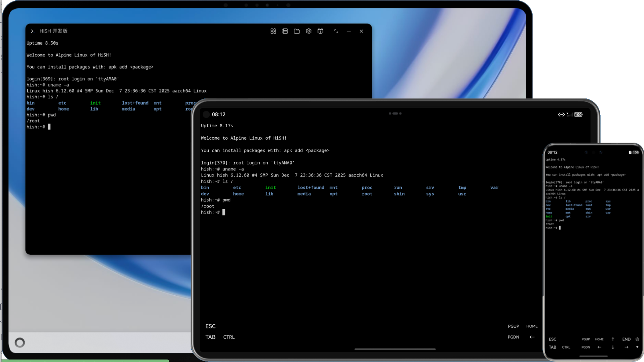Tap the right arrow key on phone keyboard bar

click(626, 347)
